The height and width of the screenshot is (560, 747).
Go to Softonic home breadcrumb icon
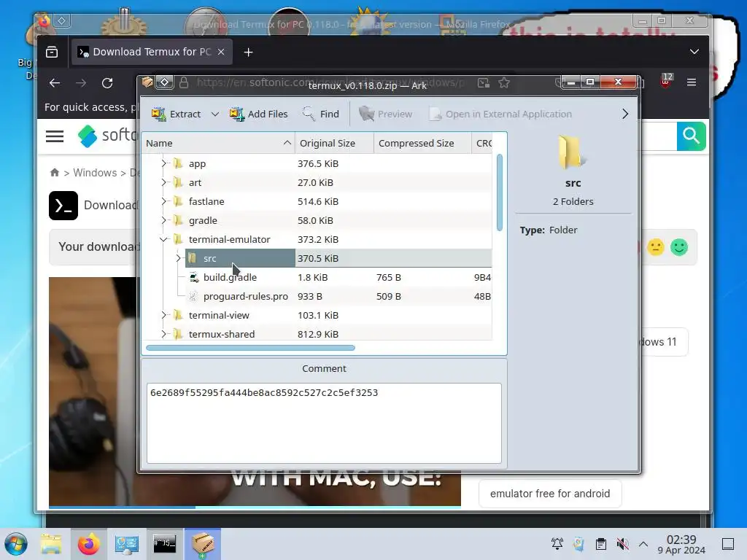click(x=55, y=172)
